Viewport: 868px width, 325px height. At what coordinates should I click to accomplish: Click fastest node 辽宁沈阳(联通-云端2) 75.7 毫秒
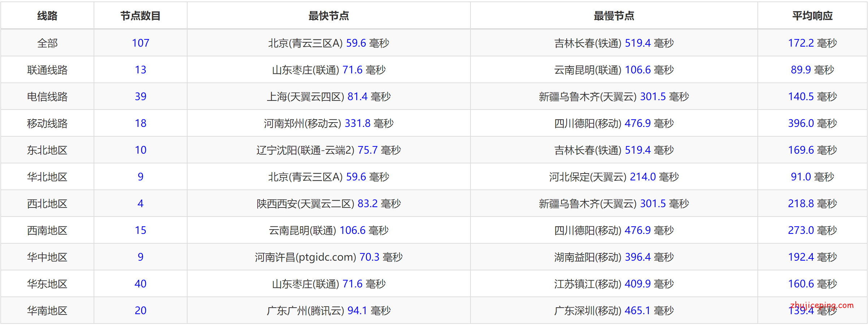click(x=328, y=150)
